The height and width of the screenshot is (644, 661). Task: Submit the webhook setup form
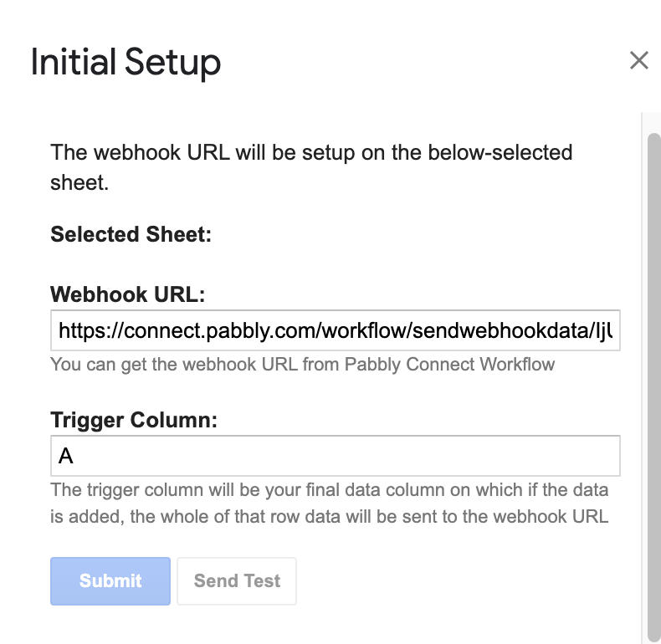point(110,581)
